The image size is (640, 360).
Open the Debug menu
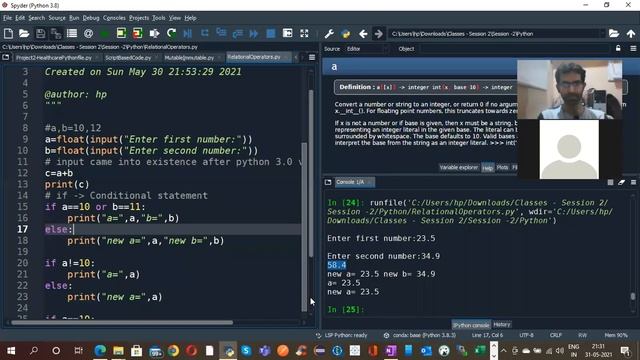91,18
